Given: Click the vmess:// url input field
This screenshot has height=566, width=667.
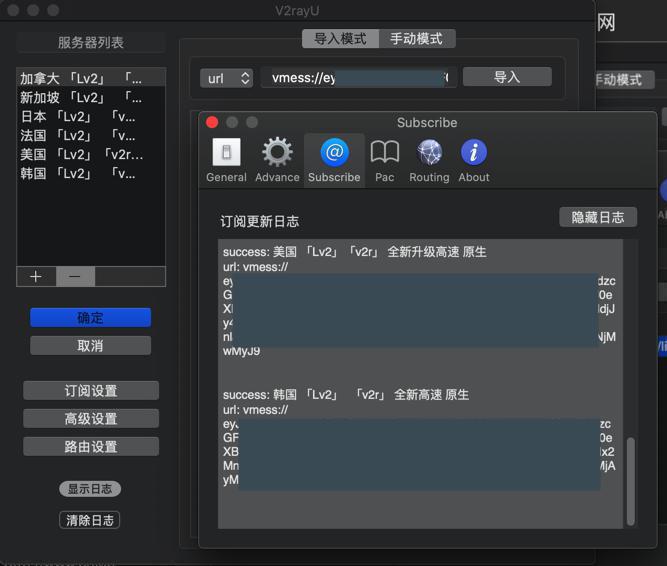Looking at the screenshot, I should pyautogui.click(x=359, y=78).
